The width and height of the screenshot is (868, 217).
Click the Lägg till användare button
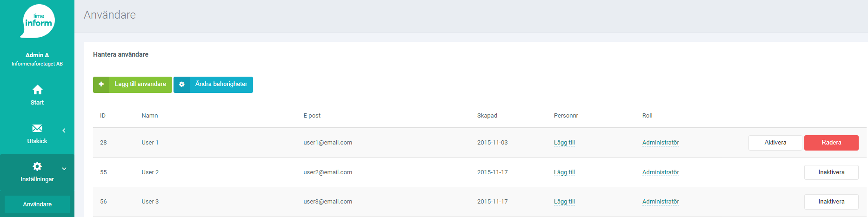pos(133,85)
